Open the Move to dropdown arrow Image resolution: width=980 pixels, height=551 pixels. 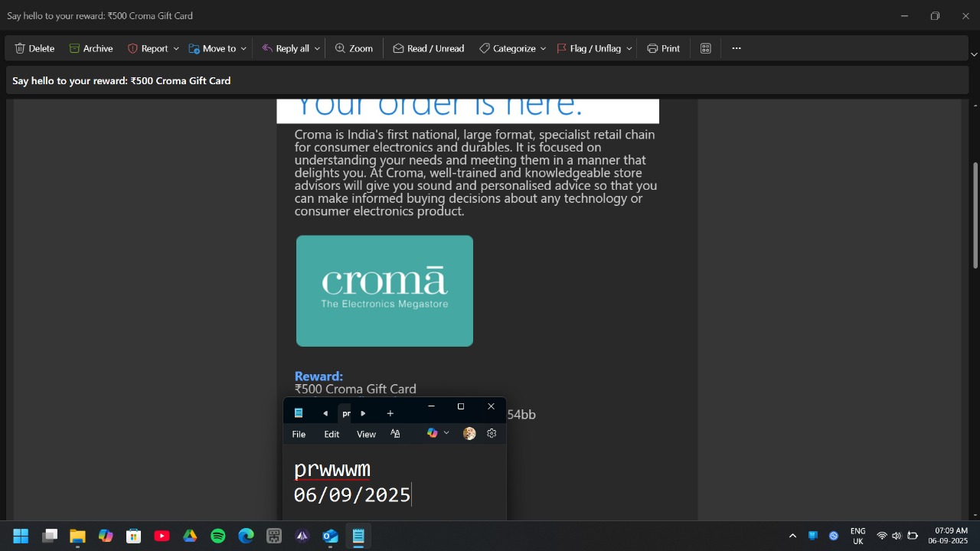[243, 48]
